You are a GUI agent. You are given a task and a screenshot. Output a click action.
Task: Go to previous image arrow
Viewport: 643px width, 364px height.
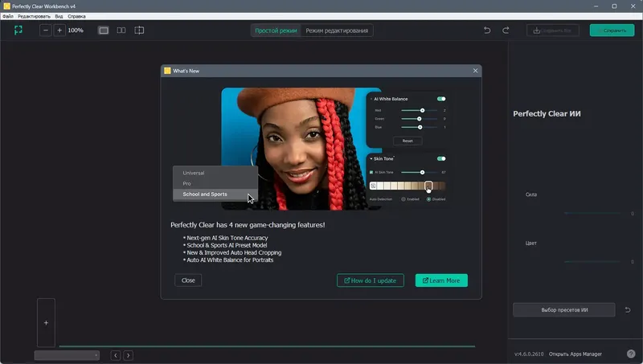pos(116,355)
